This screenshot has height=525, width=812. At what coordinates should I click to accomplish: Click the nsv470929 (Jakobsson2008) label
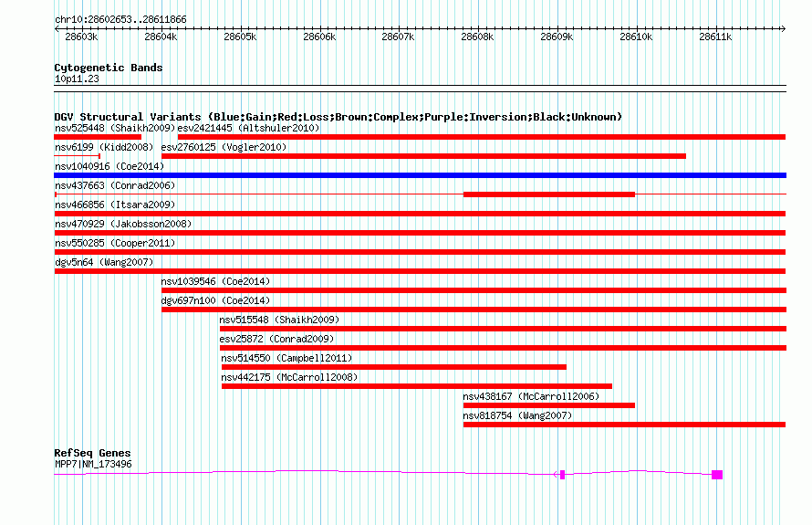coord(123,224)
